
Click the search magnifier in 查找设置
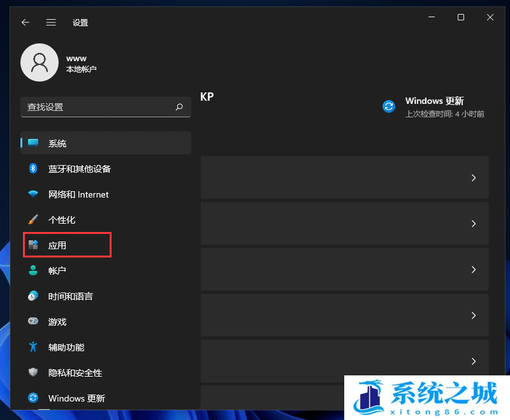[x=179, y=107]
